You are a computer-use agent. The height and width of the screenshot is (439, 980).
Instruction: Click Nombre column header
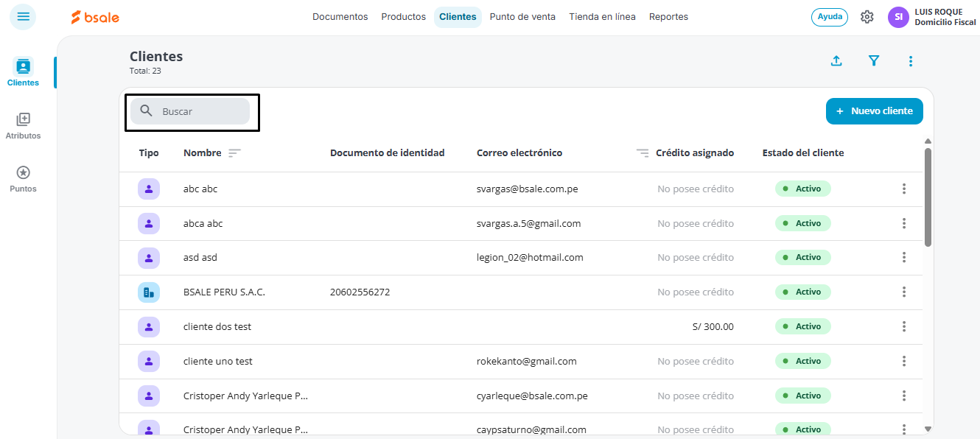tap(203, 153)
